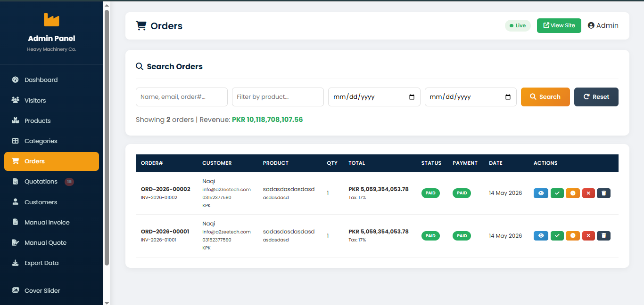The image size is (644, 305).
Task: Open Quotations in the sidebar
Action: click(51, 182)
